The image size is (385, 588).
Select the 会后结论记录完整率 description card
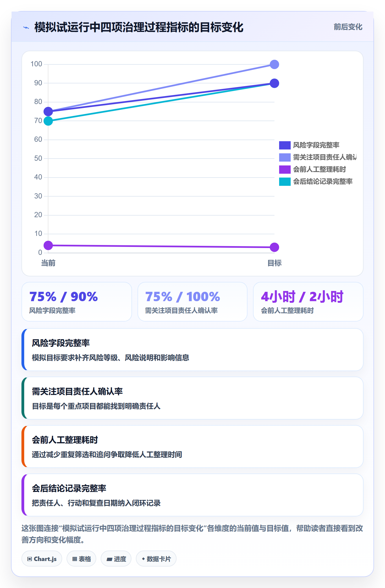[x=193, y=495]
